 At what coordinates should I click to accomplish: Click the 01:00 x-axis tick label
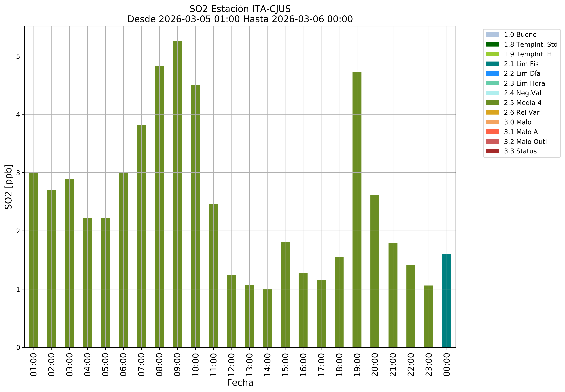[34, 365]
